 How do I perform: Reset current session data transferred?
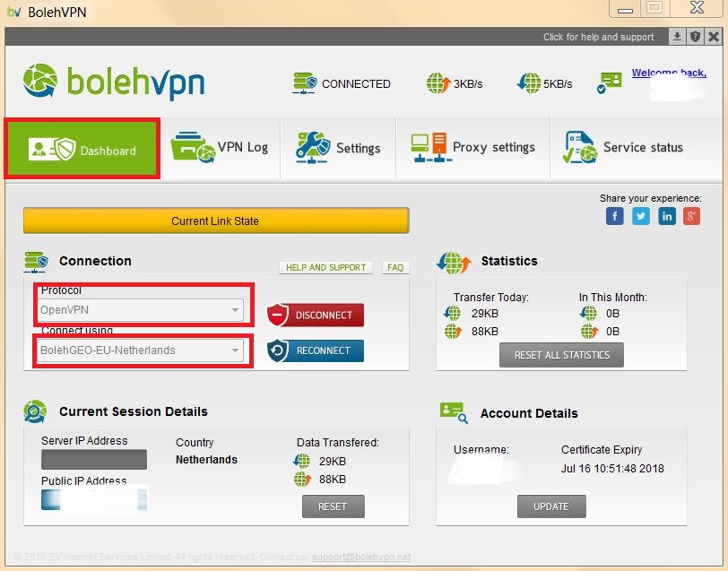click(333, 506)
